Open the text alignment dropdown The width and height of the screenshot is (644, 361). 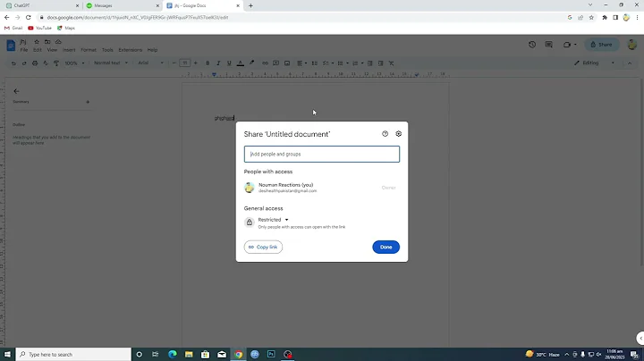coord(302,63)
